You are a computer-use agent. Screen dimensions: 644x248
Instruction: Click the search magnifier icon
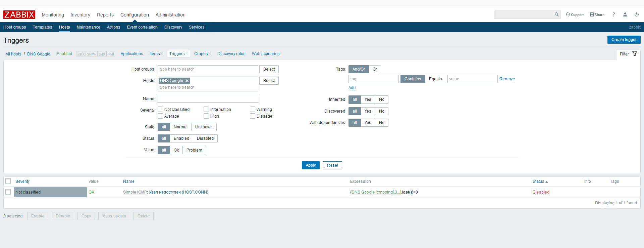click(556, 14)
